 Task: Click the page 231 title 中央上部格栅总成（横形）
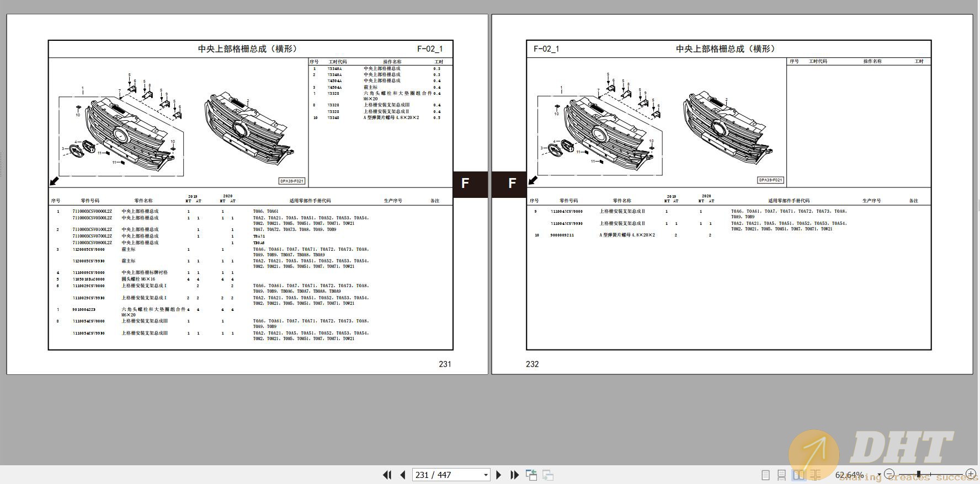click(247, 49)
